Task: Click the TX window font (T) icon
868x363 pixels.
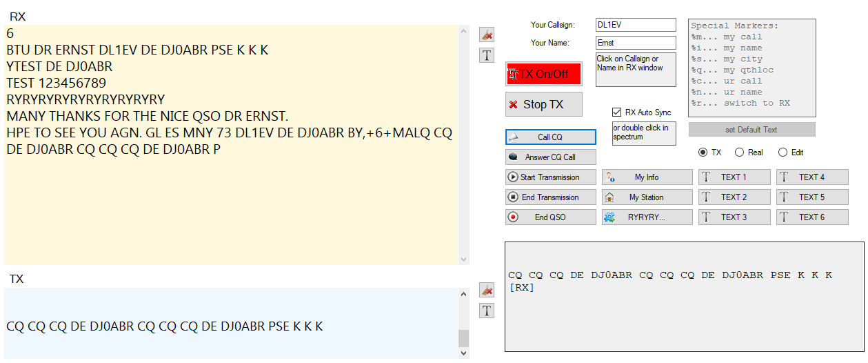Action: 487,311
